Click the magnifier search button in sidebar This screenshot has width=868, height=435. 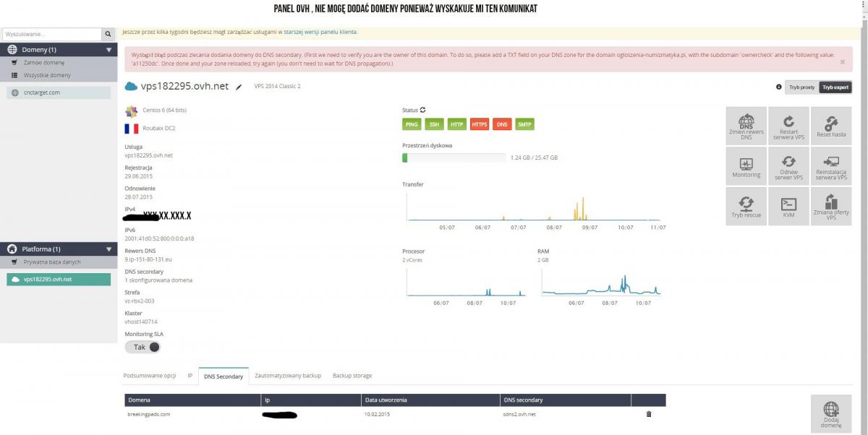click(109, 34)
